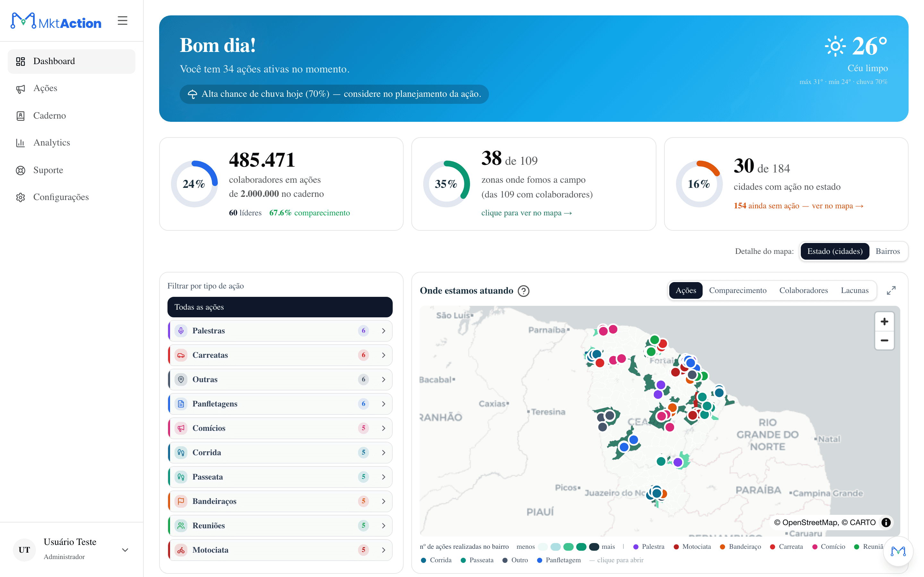
Task: Expand the Motociata row chevron
Action: click(x=383, y=550)
